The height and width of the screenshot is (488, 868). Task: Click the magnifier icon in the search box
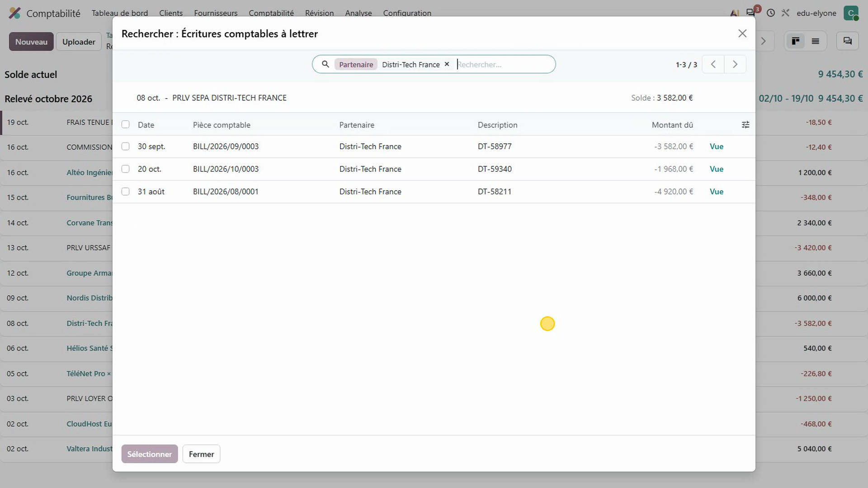(x=325, y=64)
